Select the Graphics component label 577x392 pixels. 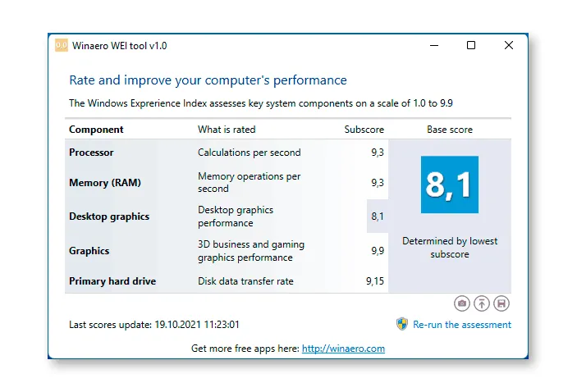click(89, 251)
